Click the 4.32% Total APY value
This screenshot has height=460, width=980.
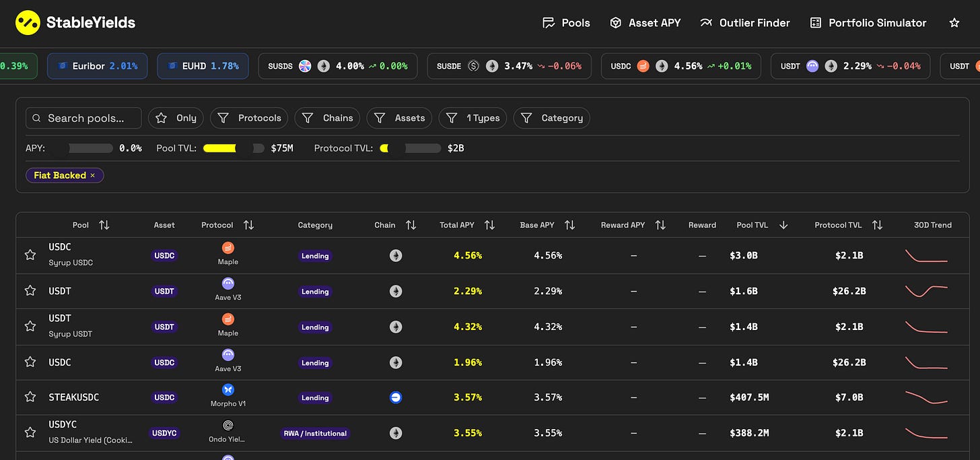tap(468, 327)
